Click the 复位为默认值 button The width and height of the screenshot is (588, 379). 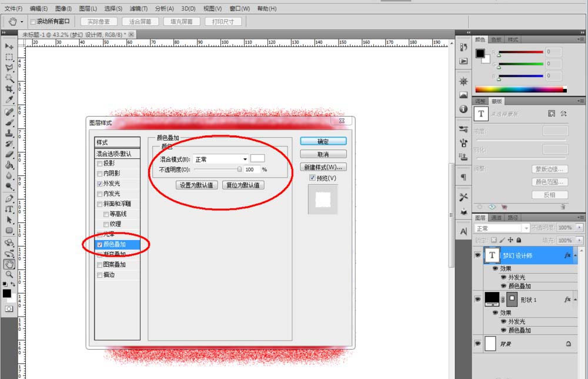(x=243, y=185)
